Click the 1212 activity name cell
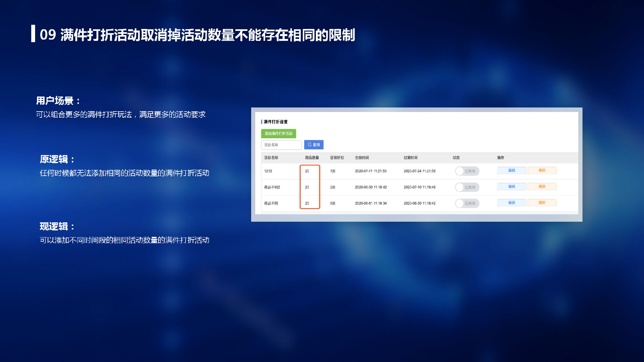 (268, 171)
